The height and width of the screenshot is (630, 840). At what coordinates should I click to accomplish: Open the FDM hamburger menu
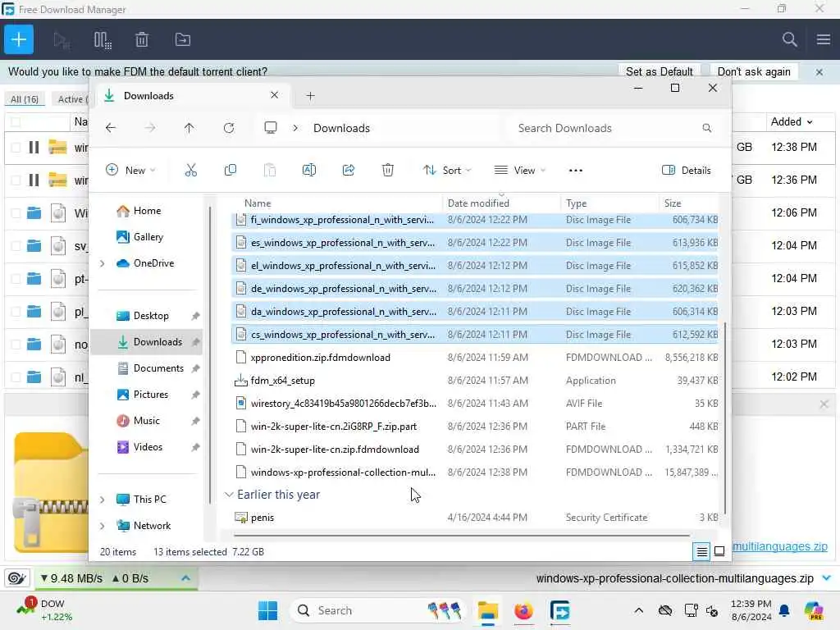pos(824,39)
